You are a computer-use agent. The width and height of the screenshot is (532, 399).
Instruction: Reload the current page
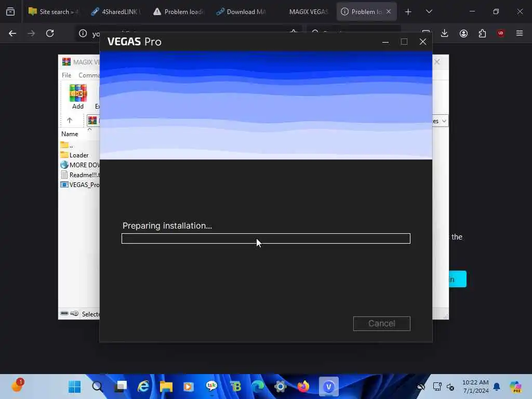point(50,33)
